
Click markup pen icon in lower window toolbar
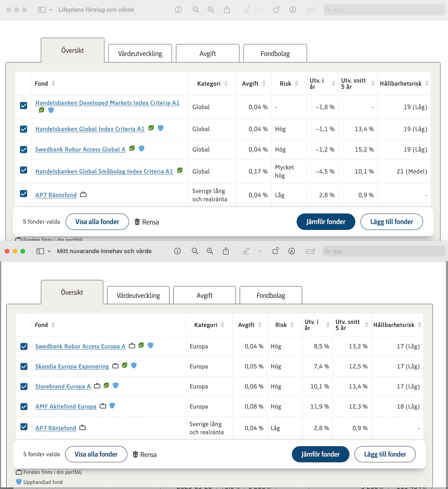[x=246, y=251]
